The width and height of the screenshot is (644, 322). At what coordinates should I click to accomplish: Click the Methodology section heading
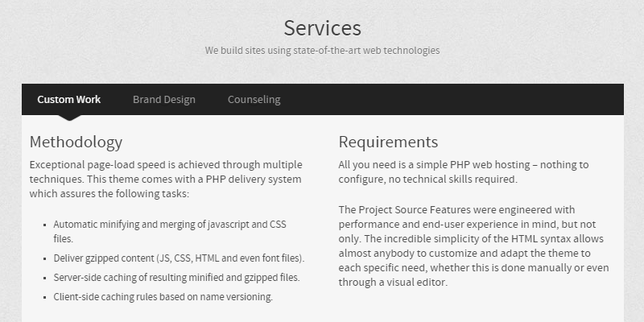pos(76,142)
